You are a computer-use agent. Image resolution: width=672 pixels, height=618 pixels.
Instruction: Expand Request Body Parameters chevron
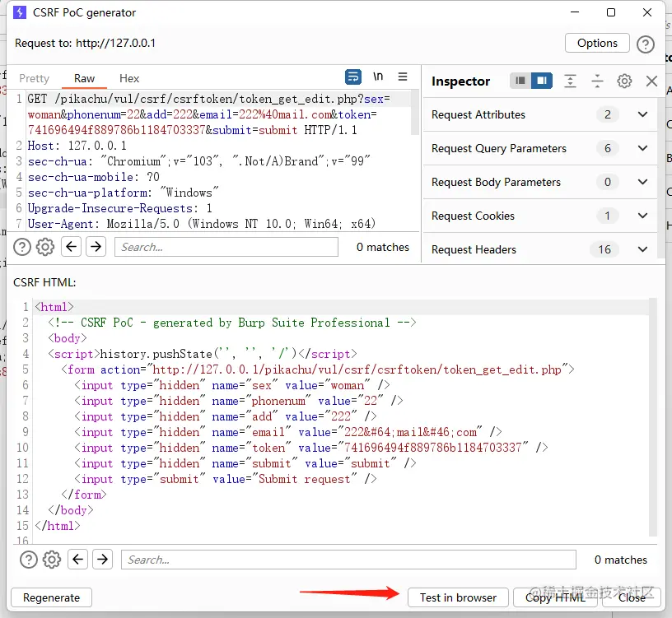(642, 182)
